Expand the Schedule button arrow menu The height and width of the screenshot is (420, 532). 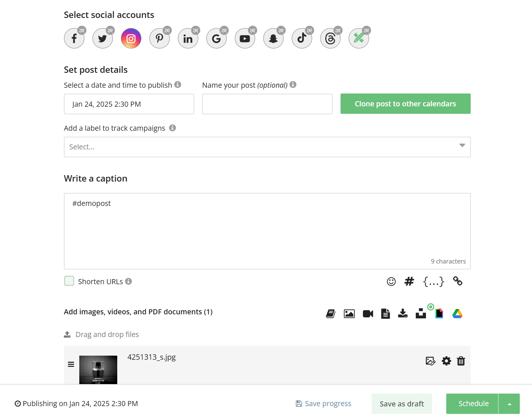click(x=509, y=404)
